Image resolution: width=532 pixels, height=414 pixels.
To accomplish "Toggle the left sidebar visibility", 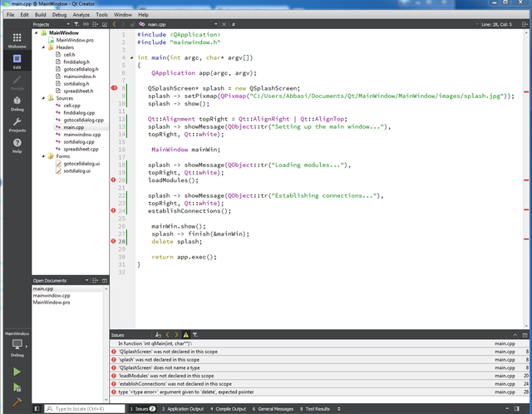I will pos(37,408).
